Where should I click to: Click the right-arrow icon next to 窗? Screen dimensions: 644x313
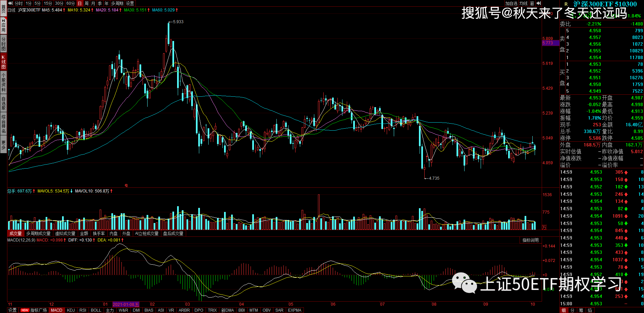tap(539, 3)
